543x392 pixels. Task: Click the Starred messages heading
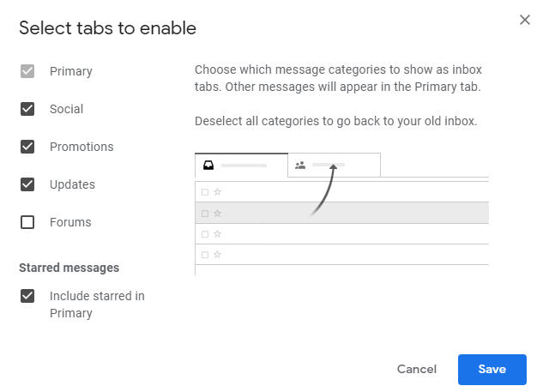(69, 268)
